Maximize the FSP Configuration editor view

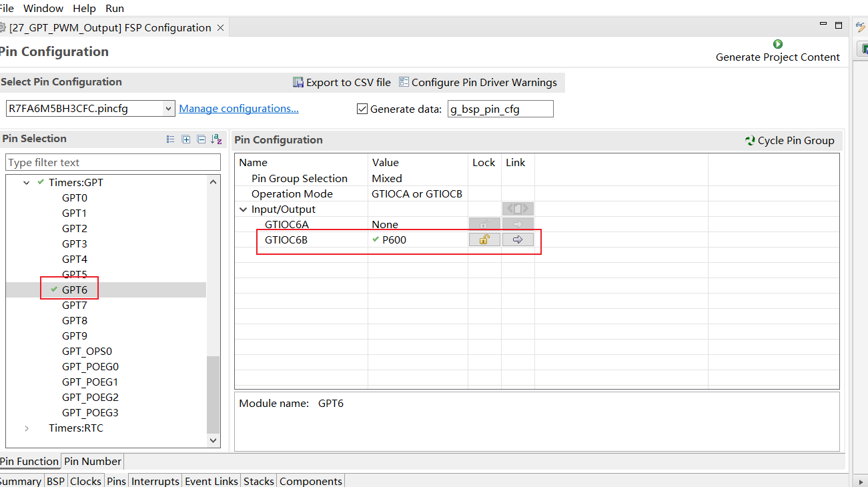point(839,25)
